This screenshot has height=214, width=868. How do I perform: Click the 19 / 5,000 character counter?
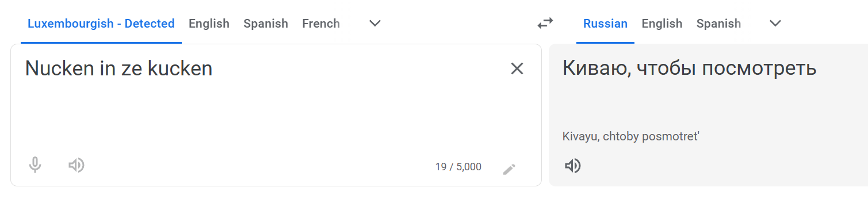tap(458, 167)
